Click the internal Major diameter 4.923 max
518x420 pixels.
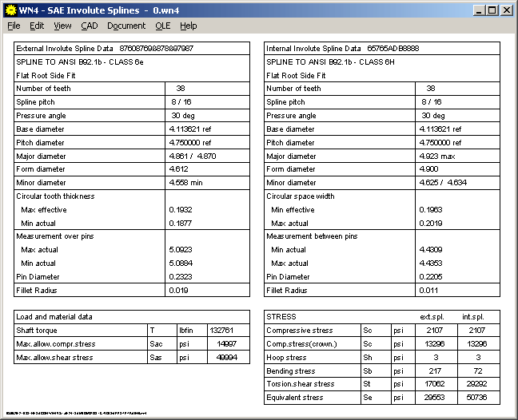pos(437,157)
